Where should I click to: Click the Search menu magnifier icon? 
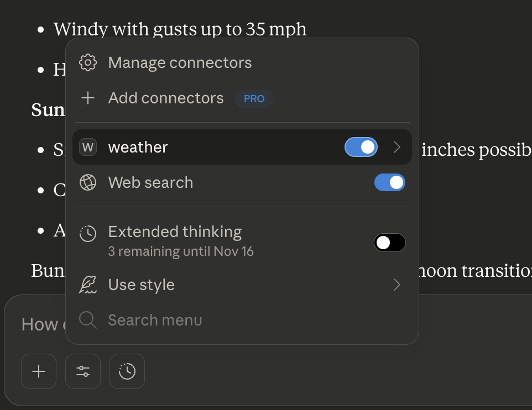[87, 320]
